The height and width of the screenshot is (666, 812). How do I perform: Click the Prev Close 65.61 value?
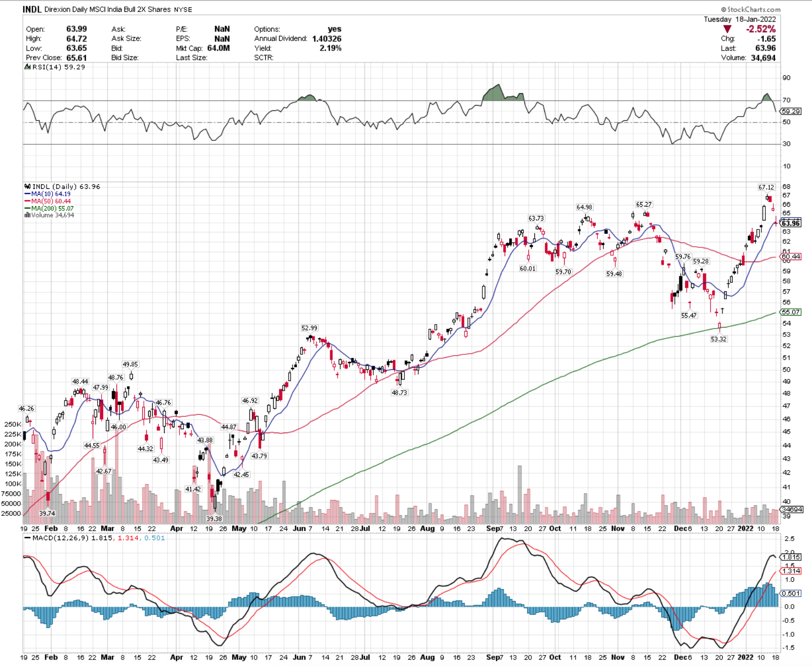tap(76, 58)
